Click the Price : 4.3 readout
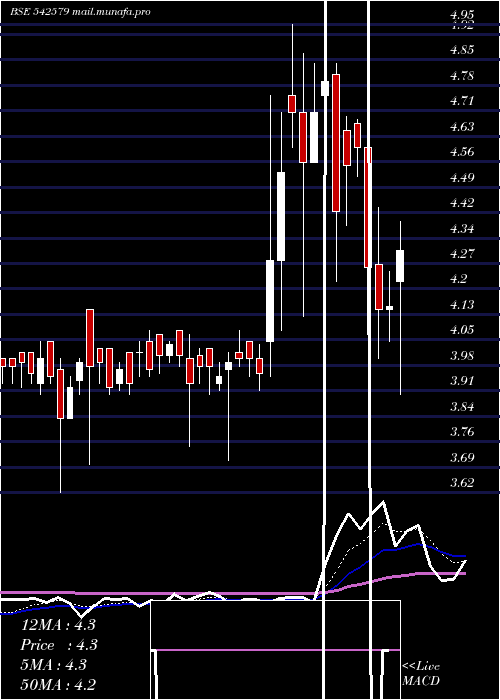 pyautogui.click(x=59, y=645)
